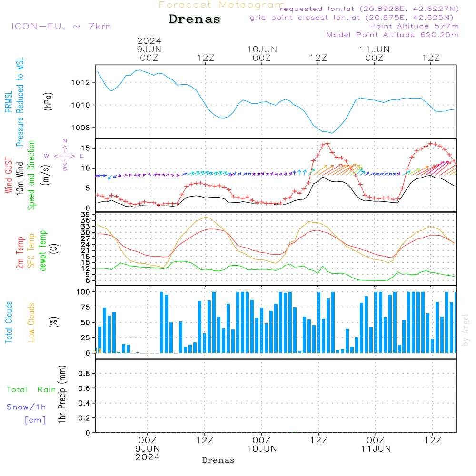
Task: Click the "9JUN" date label on the bottom axis
Action: point(148,449)
